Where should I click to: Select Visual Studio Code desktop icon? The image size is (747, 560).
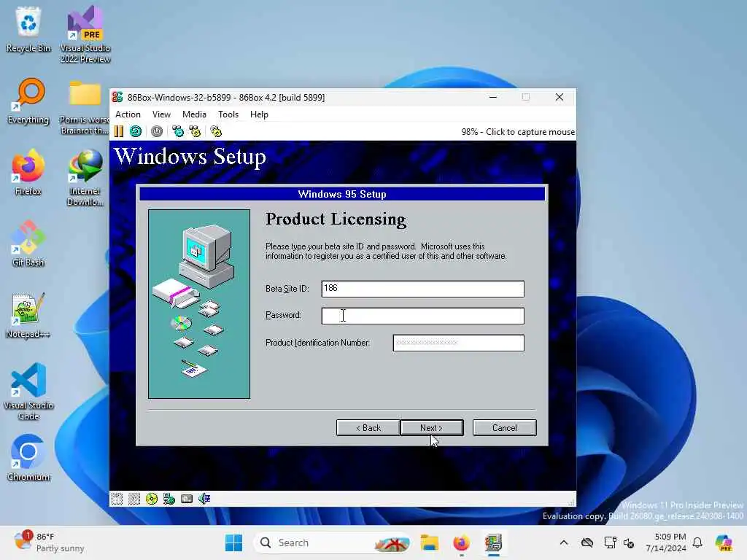point(28,392)
